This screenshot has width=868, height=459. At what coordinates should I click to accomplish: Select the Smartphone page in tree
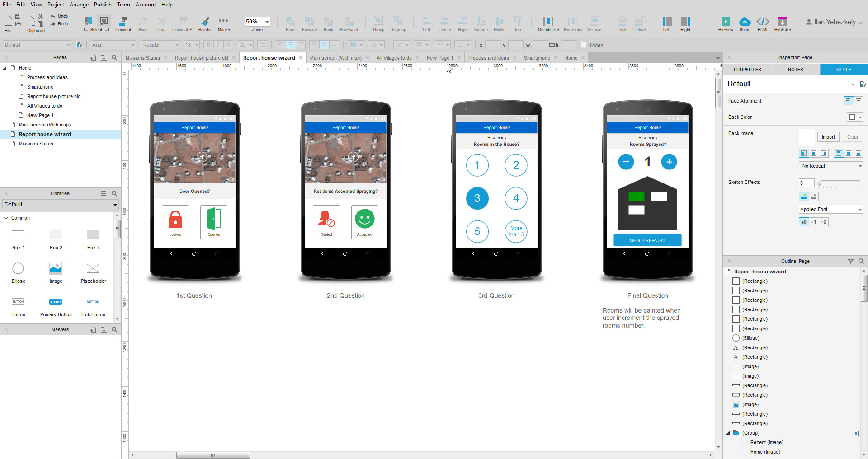[40, 87]
